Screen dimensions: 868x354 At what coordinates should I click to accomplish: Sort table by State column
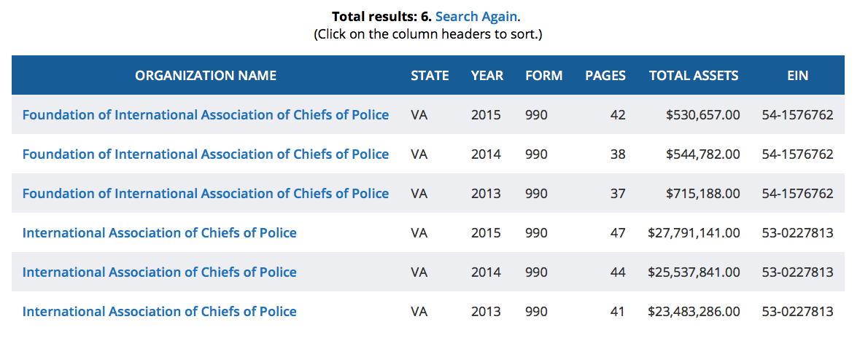(430, 75)
